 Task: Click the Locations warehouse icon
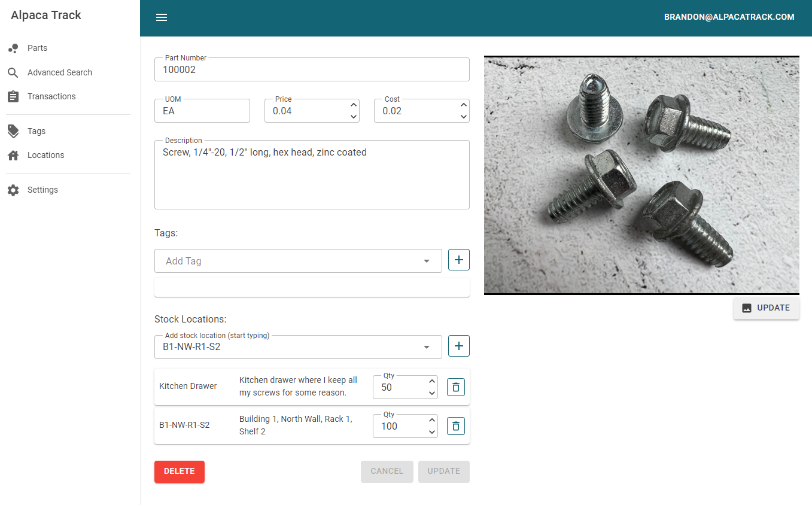13,155
